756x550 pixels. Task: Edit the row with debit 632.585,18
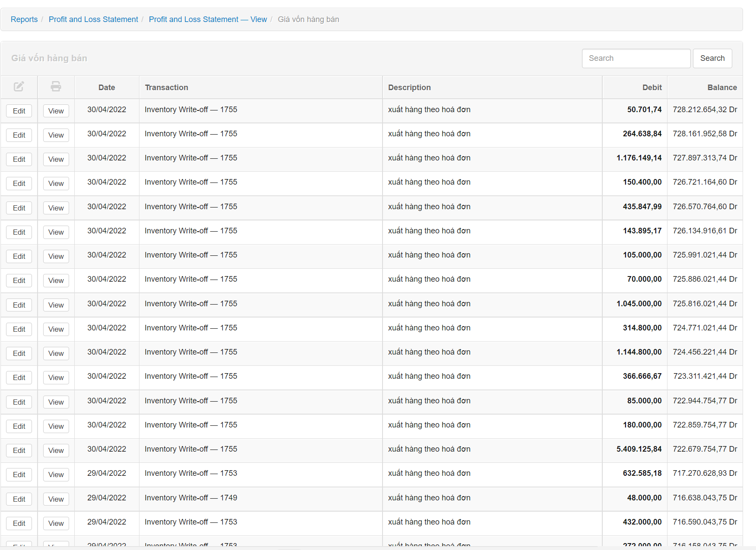point(19,475)
